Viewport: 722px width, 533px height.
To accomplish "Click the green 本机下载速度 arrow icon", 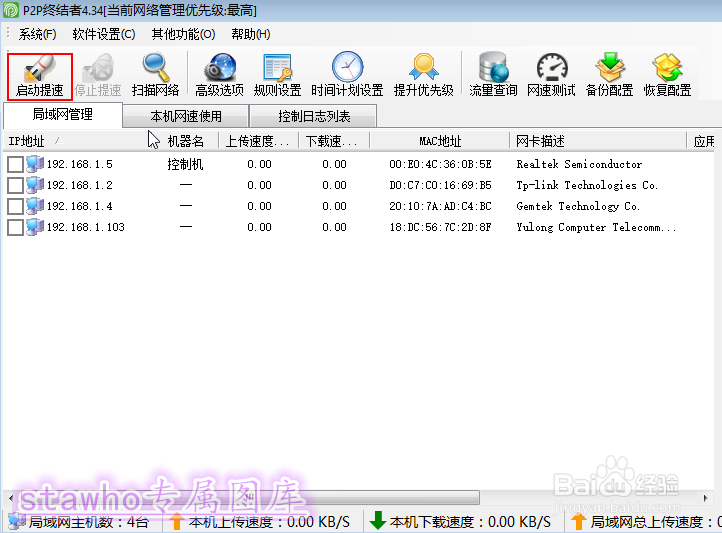I will (x=378, y=521).
